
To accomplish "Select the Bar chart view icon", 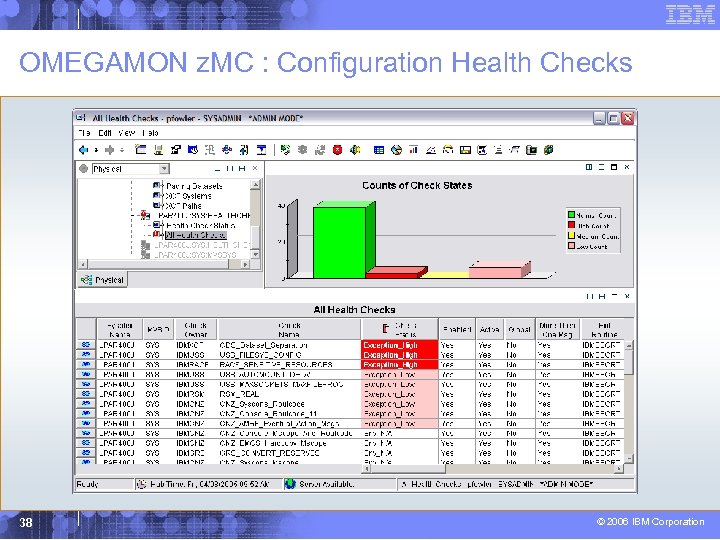I will coord(413,150).
